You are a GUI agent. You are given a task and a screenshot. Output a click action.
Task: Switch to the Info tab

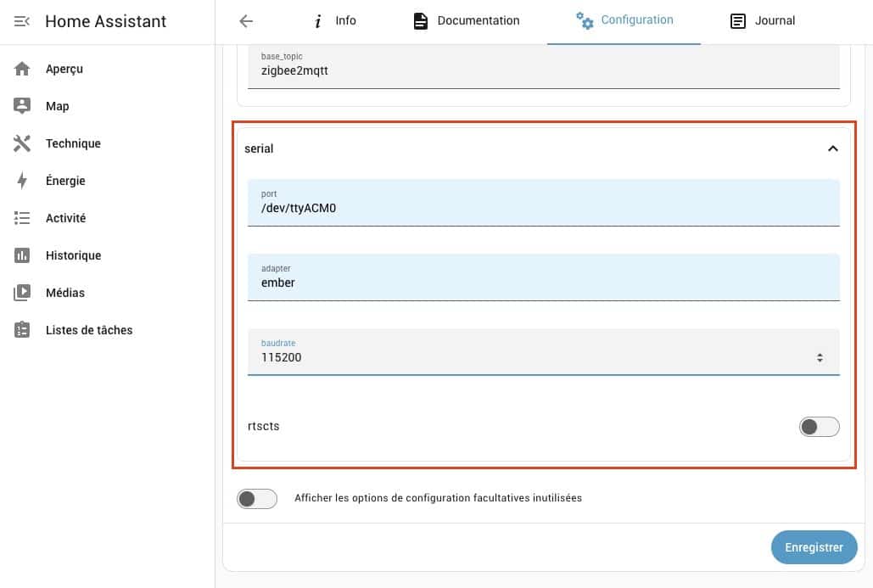tap(334, 21)
